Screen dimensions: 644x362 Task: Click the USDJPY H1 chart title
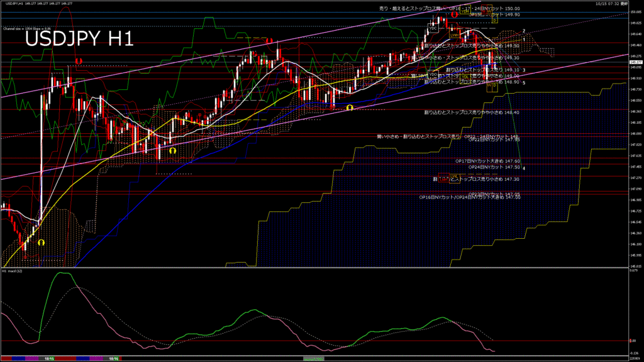coord(79,38)
